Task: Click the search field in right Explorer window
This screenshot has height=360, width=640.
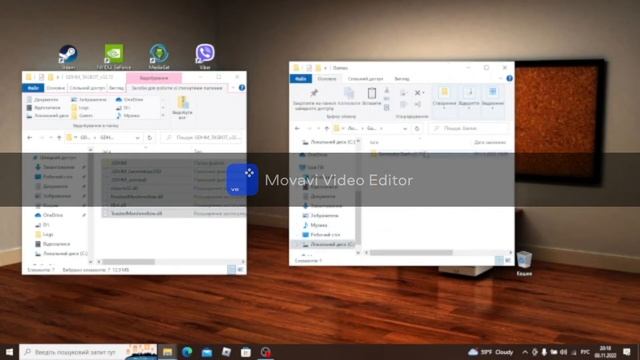Action: click(469, 129)
